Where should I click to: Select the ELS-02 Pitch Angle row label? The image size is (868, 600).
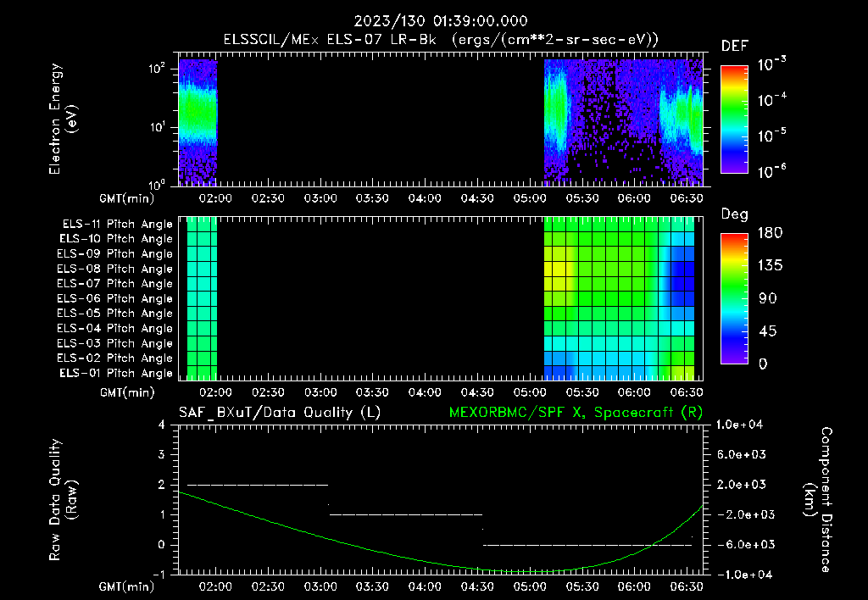click(x=114, y=358)
